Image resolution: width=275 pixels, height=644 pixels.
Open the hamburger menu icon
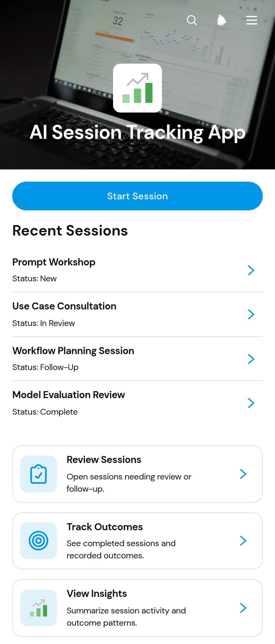[x=252, y=20]
